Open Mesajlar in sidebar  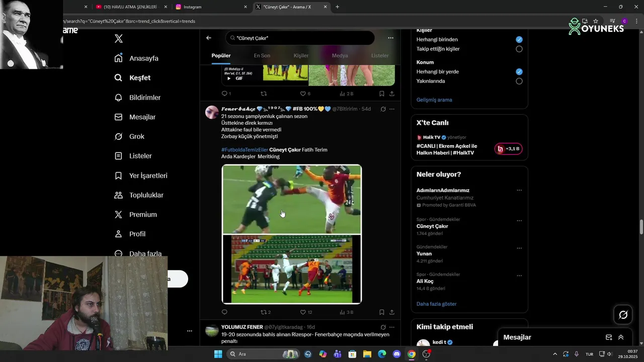pyautogui.click(x=135, y=117)
